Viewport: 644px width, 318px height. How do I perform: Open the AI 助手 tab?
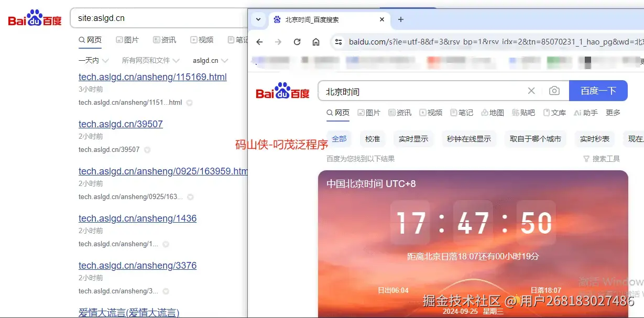586,113
